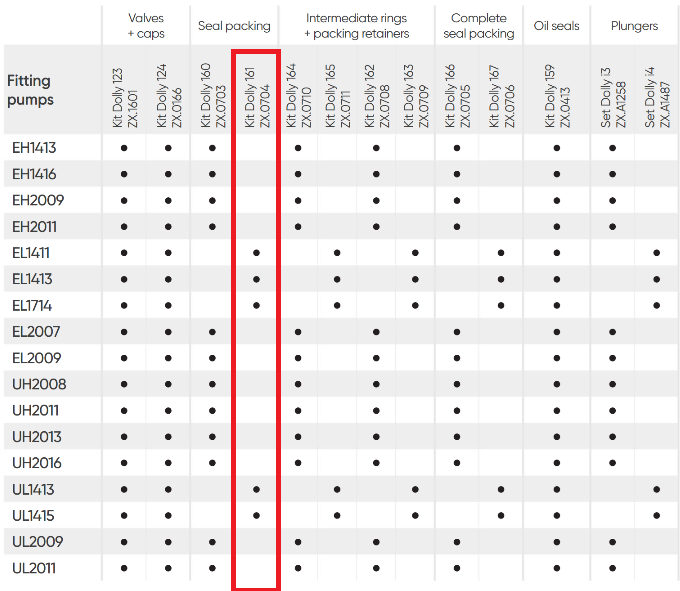The height and width of the screenshot is (591, 680).
Task: Click the dot for UL2009 under Kit Dolly 159
Action: pos(556,542)
